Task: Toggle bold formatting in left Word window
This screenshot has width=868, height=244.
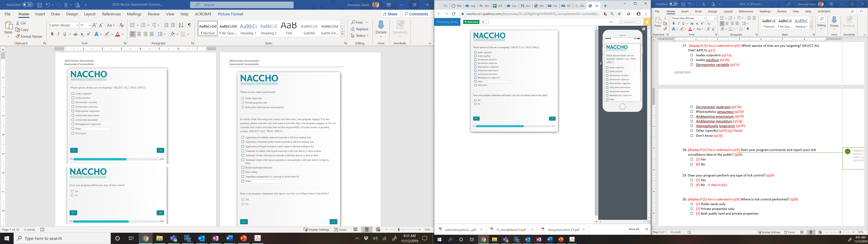Action: (52, 34)
